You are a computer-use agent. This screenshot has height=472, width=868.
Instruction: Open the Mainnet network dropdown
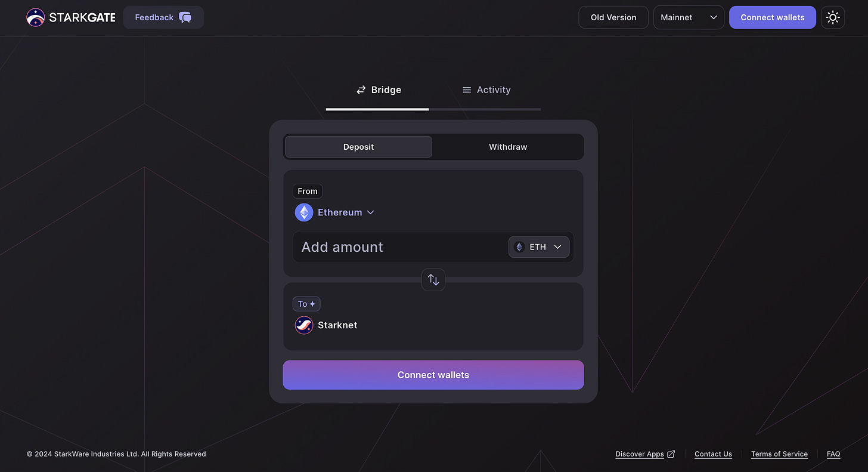(689, 17)
